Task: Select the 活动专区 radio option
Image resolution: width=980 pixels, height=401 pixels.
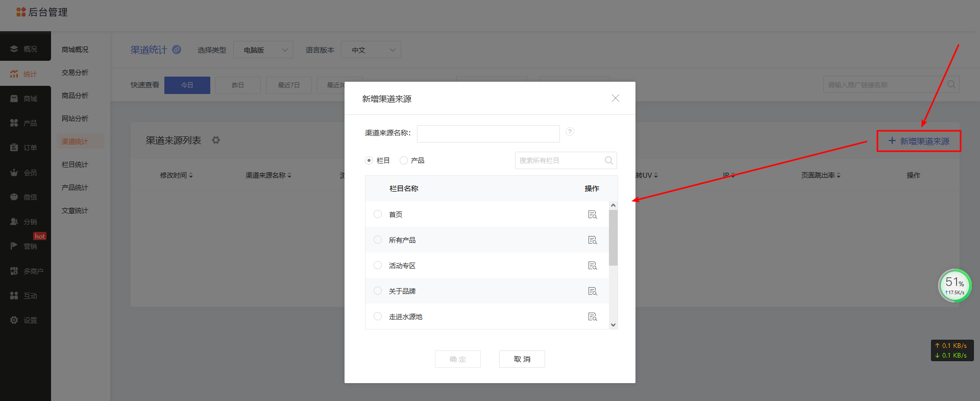Action: [378, 265]
